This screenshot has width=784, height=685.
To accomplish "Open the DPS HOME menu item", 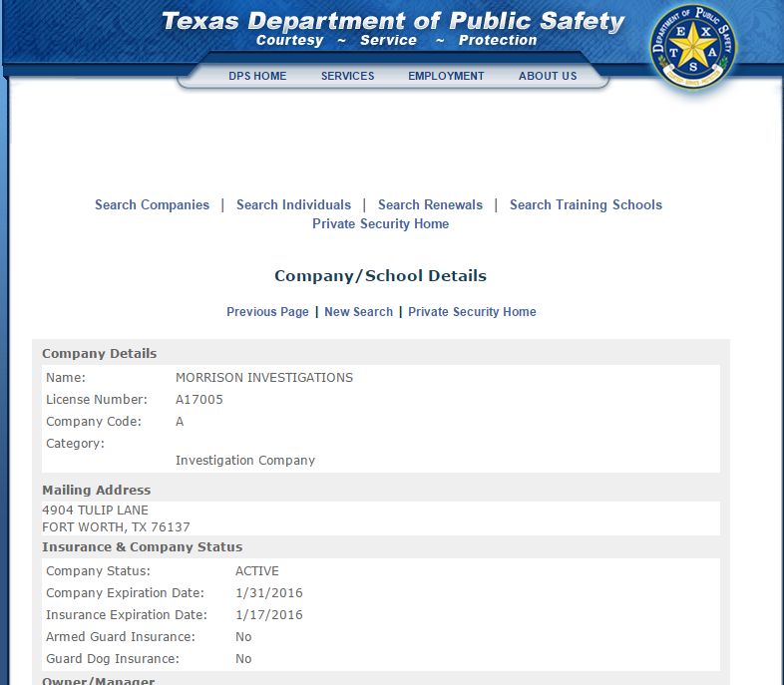I will [x=257, y=76].
